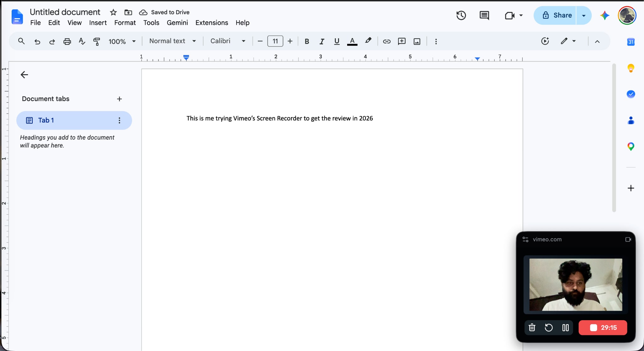Viewport: 644px width, 351px height.
Task: Run spelling and grammar check
Action: [82, 41]
